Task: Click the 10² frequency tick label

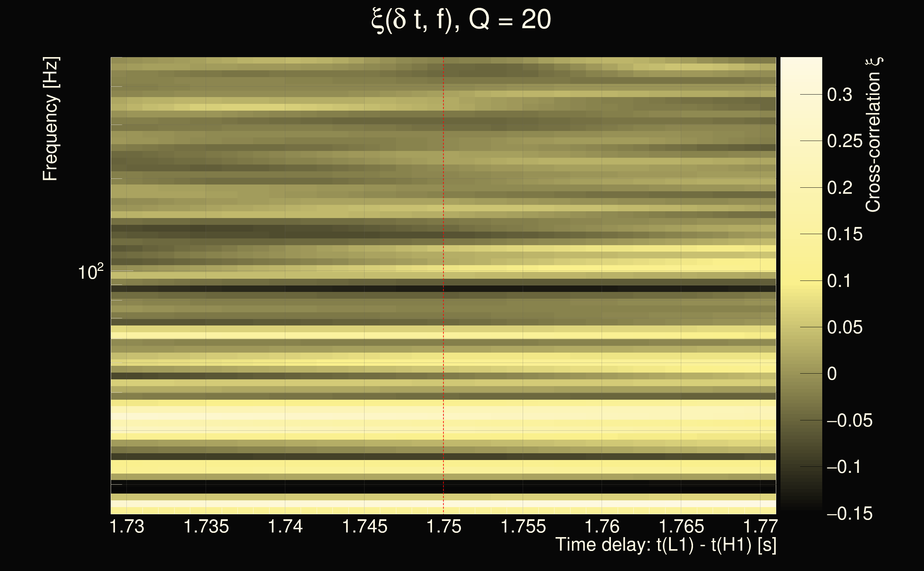Action: click(90, 272)
